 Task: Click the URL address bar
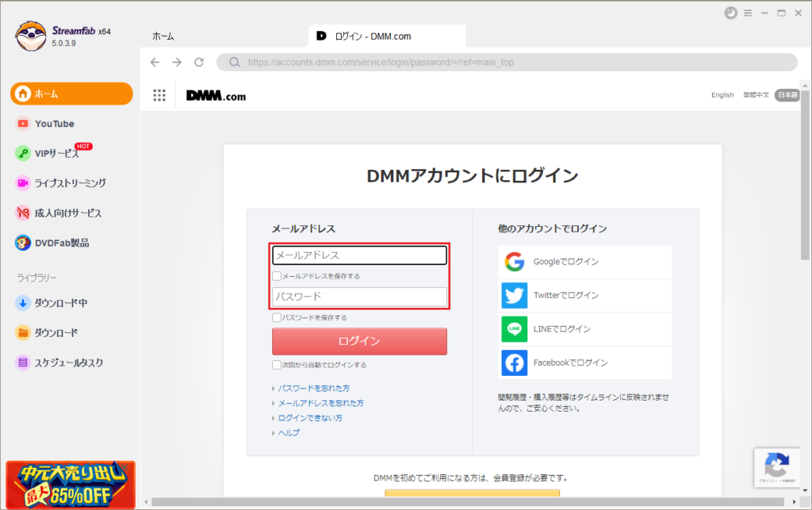pyautogui.click(x=507, y=62)
